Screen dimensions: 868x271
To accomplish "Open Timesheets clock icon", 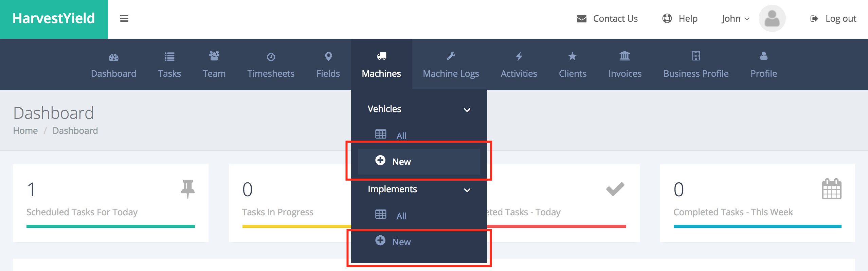I will tap(271, 57).
